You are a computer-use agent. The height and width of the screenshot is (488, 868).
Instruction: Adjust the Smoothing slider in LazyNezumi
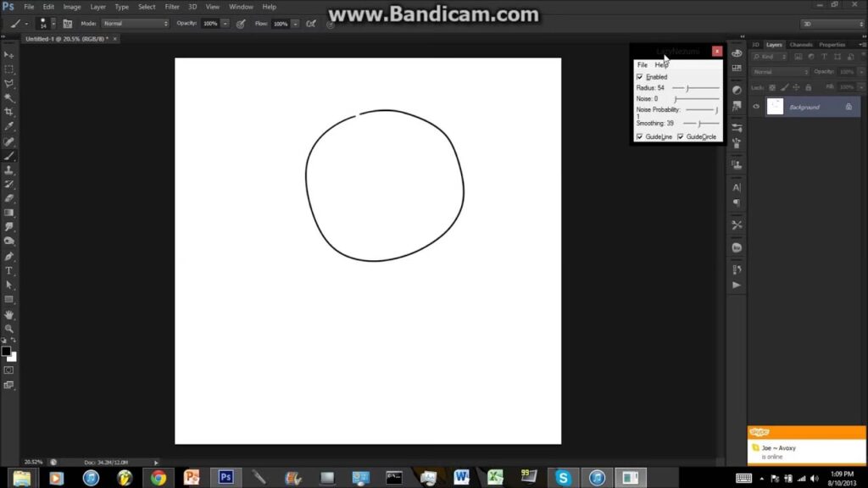(700, 124)
